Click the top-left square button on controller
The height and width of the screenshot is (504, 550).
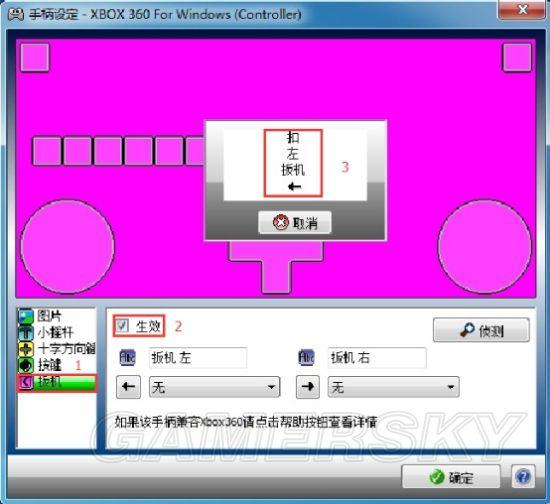[x=35, y=57]
